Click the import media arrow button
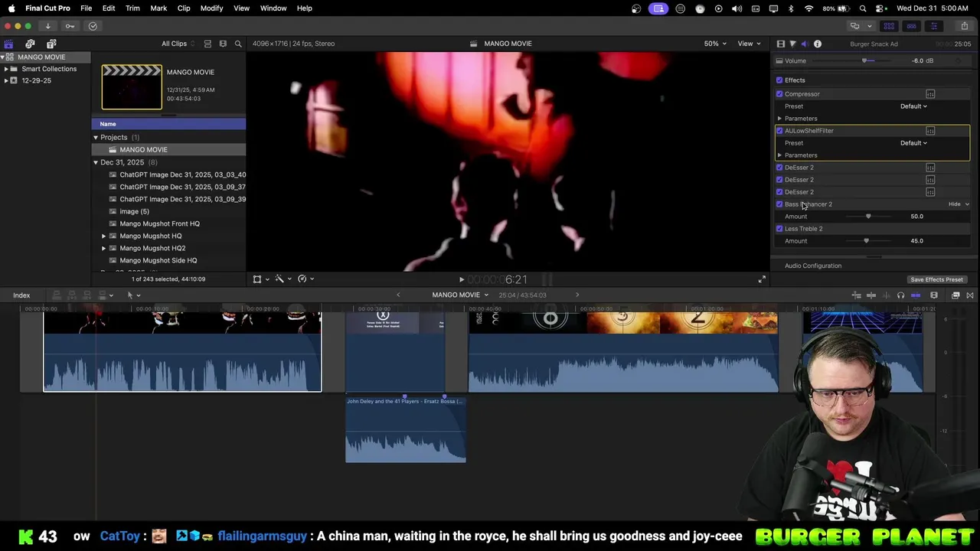Image resolution: width=980 pixels, height=551 pixels. click(47, 26)
